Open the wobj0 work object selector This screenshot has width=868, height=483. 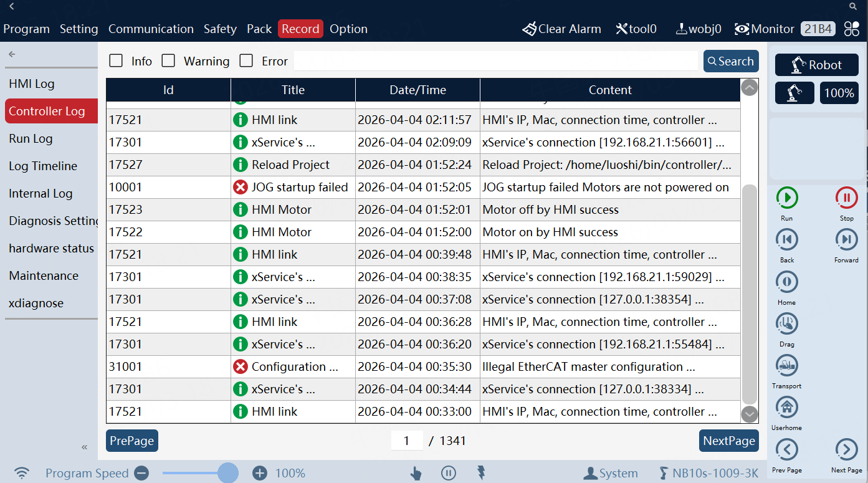click(x=699, y=29)
